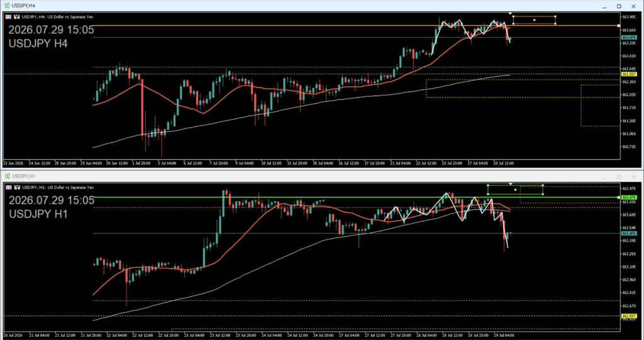Click the 163.476 current price label on the H1 chart

tap(629, 233)
